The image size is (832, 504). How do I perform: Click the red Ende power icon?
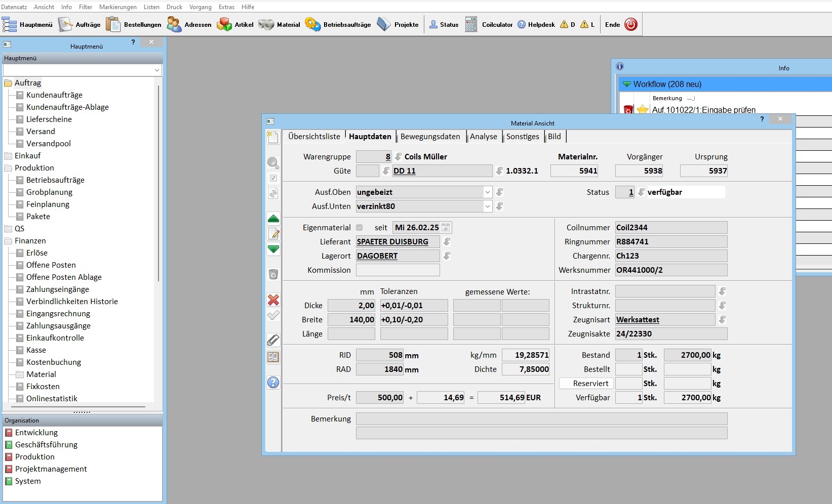click(631, 24)
